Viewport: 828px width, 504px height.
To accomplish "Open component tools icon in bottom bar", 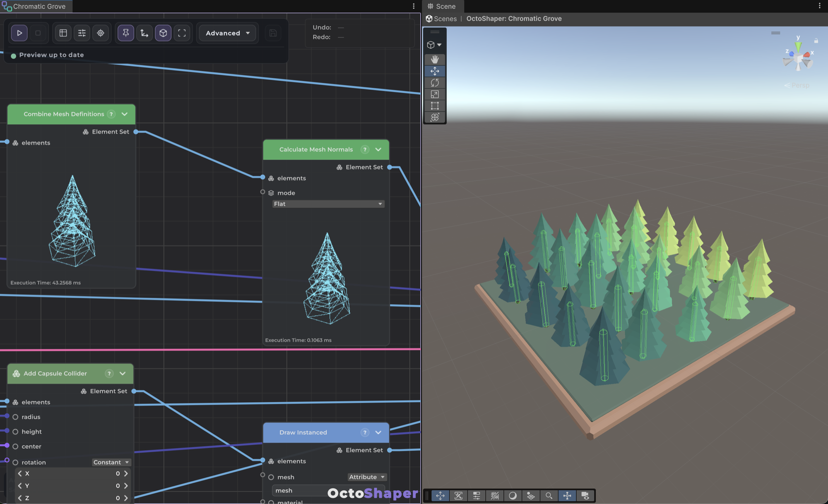I will click(x=458, y=496).
